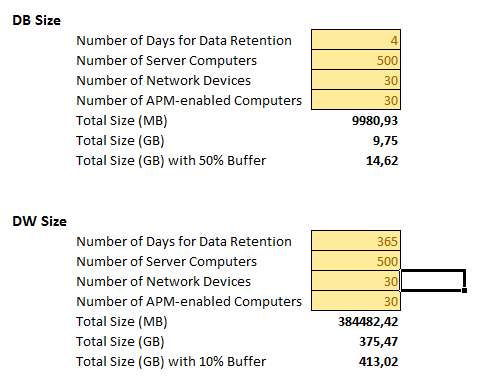Click DW Total Size (MB) value 384482,42

368,321
